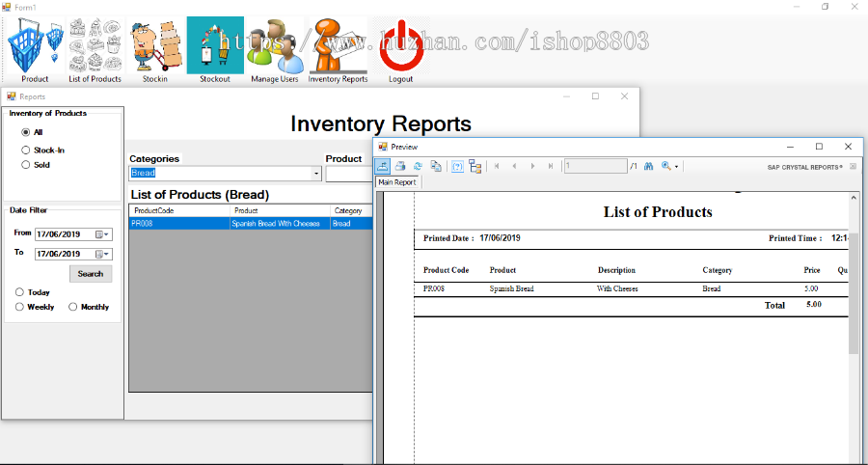Select the Weekly date filter option
Viewport: 868px width, 465px height.
[20, 307]
